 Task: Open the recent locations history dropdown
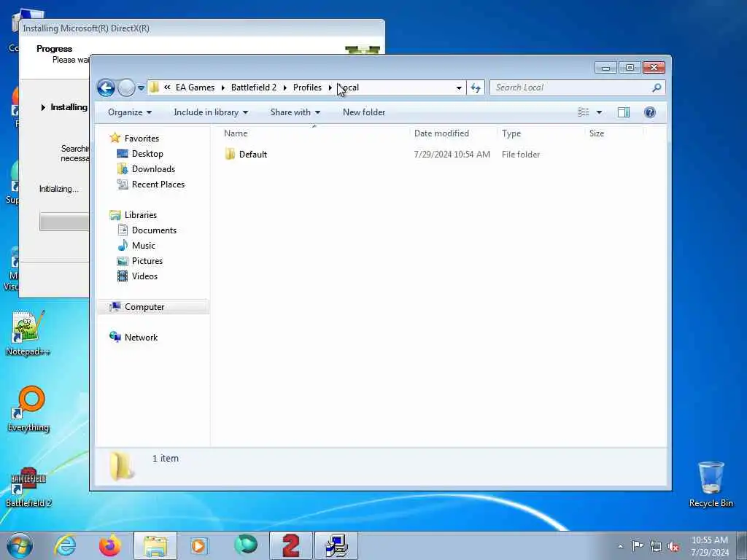[x=141, y=88]
